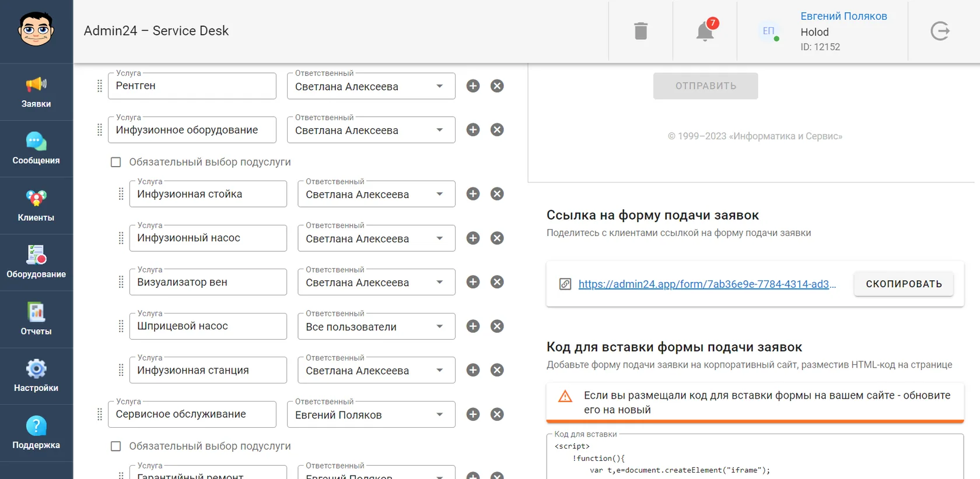Open Клиенты section in sidebar
The width and height of the screenshot is (980, 479).
point(36,206)
